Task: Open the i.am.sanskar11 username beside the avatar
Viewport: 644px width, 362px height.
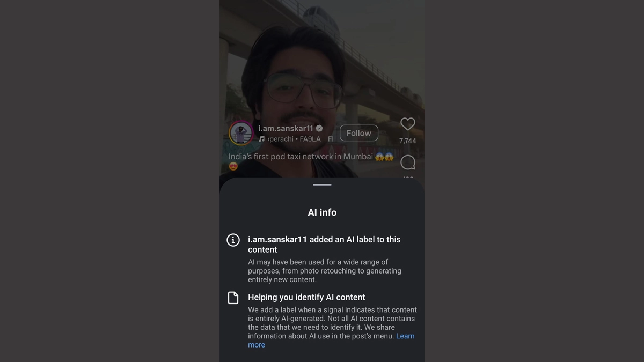Action: click(286, 128)
